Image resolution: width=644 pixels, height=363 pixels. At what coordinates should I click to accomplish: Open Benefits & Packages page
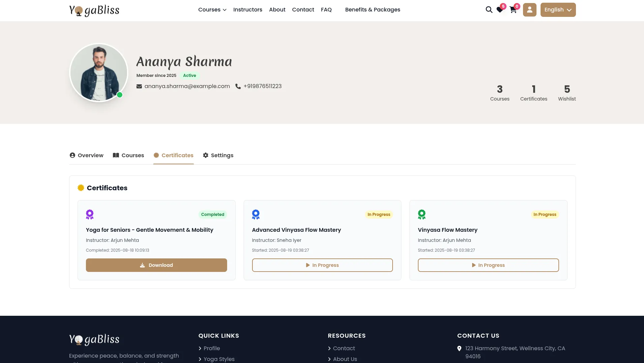click(x=372, y=10)
